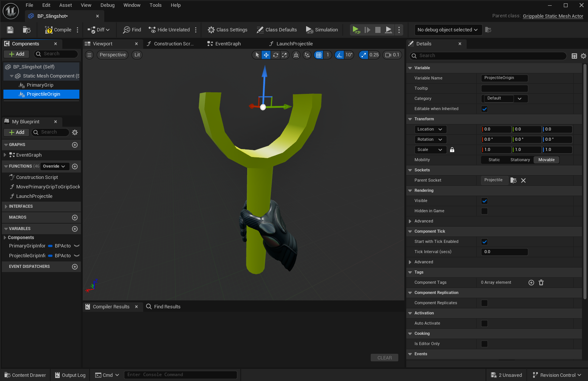Add element to Component Tags array
This screenshot has height=381, width=588.
pyautogui.click(x=531, y=283)
